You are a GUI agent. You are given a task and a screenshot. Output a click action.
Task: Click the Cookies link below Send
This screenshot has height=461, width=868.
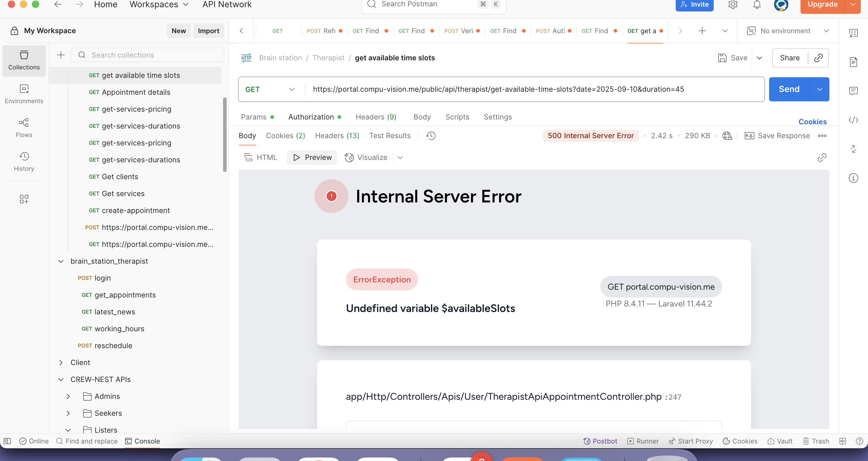coord(813,122)
